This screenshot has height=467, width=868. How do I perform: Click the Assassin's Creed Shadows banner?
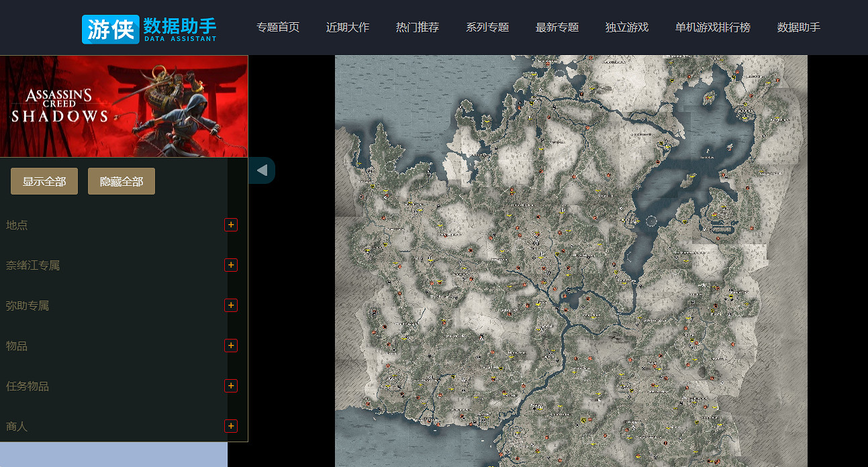[x=124, y=106]
